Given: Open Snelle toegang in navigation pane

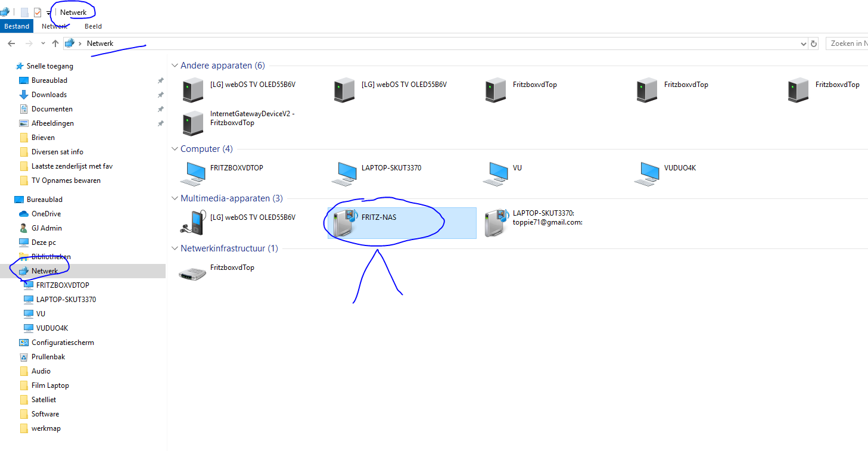Looking at the screenshot, I should point(50,66).
